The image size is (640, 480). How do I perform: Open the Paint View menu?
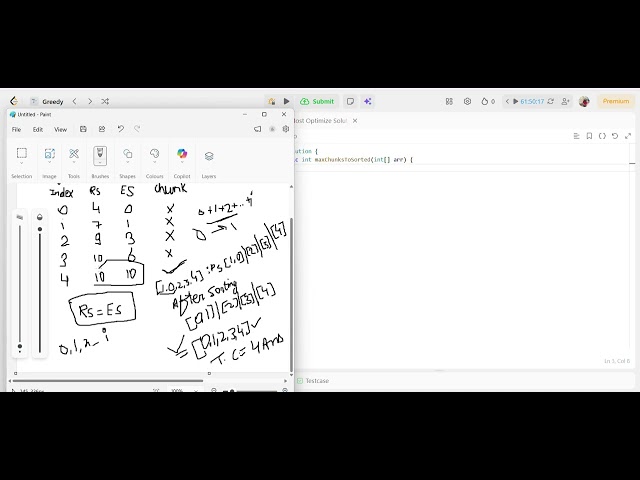pos(60,129)
